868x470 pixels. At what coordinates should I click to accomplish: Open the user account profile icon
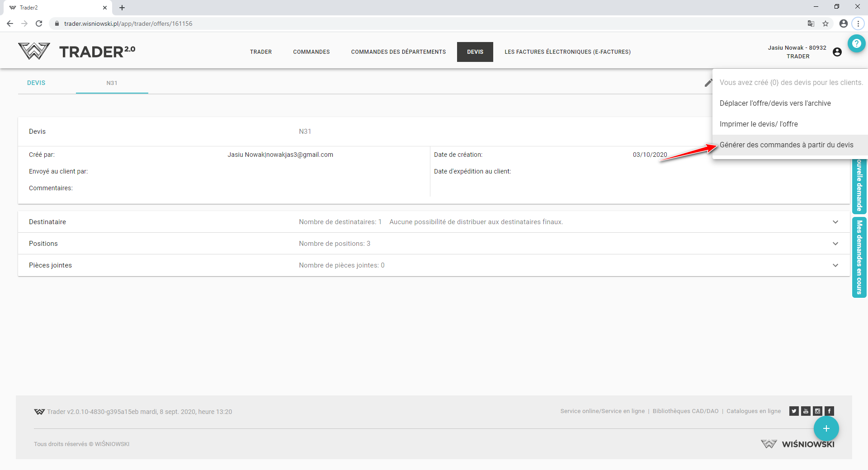pyautogui.click(x=837, y=52)
